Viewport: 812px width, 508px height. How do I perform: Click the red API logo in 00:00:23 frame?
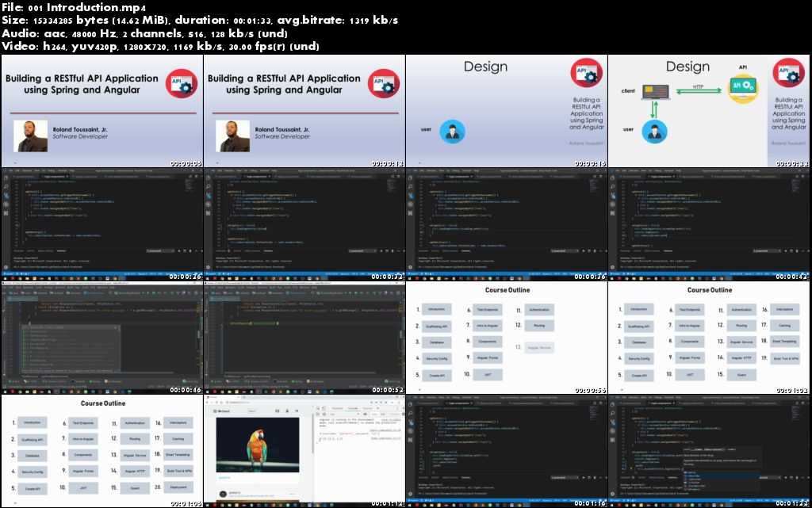(789, 72)
